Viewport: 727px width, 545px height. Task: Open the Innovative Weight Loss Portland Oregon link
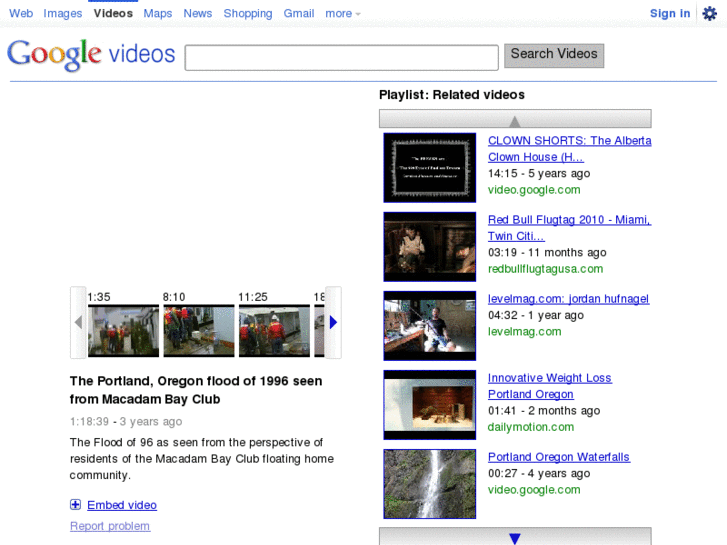(550, 386)
